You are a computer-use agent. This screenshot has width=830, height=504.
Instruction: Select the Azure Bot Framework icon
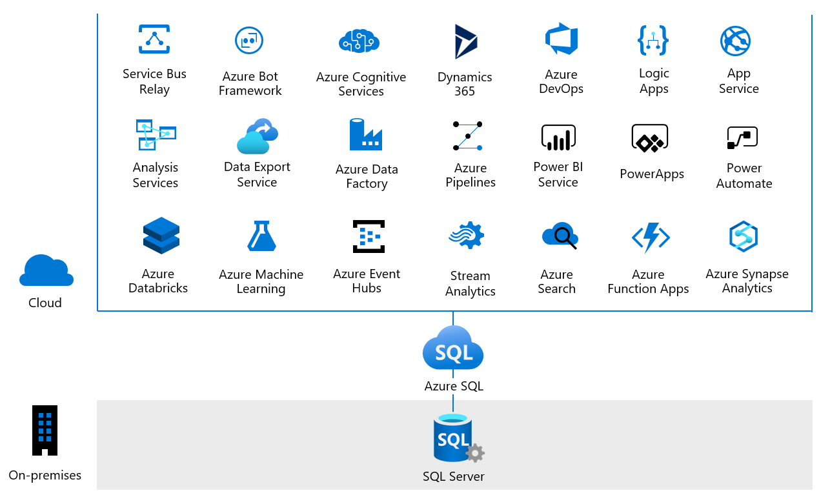249,41
